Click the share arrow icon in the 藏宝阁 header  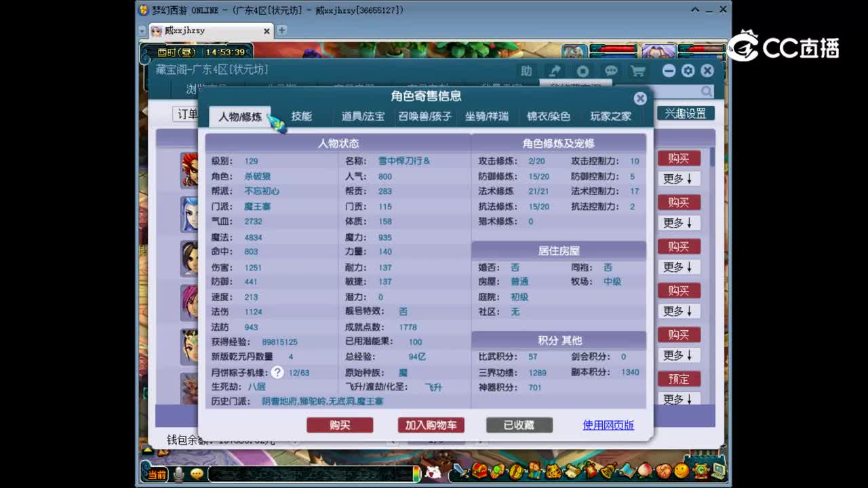(x=555, y=70)
